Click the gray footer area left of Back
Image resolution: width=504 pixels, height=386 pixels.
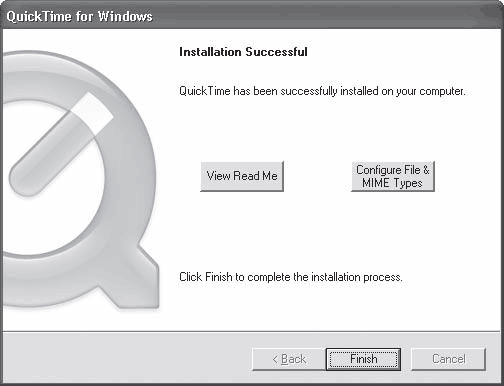[x=127, y=359]
